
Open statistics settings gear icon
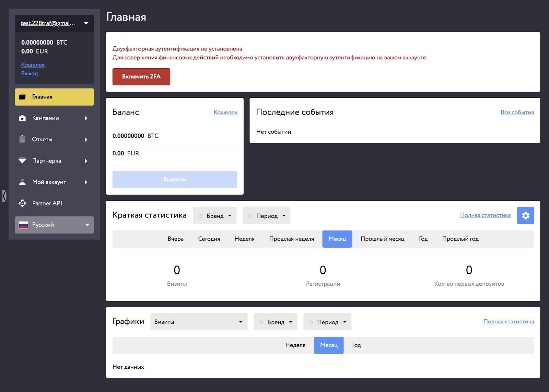[525, 215]
